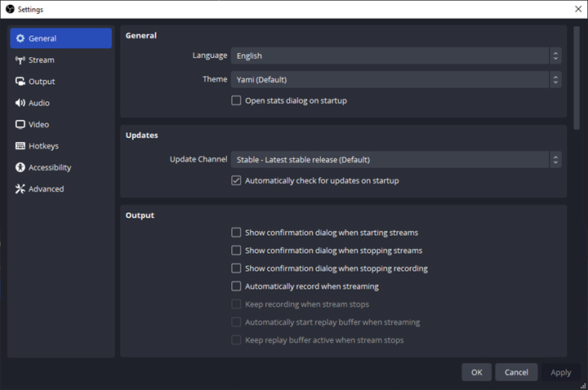
Task: Click the settings panel vertical scrollbar
Action: point(577,78)
